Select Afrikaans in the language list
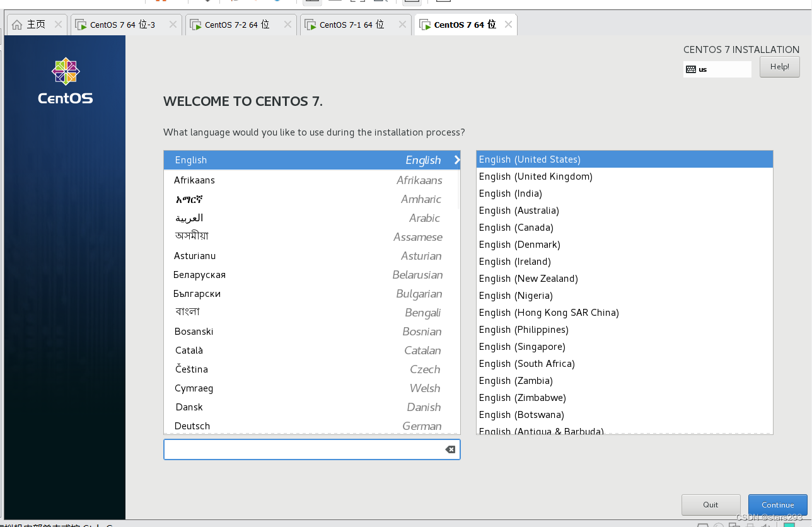Viewport: 812px width, 527px height. click(x=311, y=180)
